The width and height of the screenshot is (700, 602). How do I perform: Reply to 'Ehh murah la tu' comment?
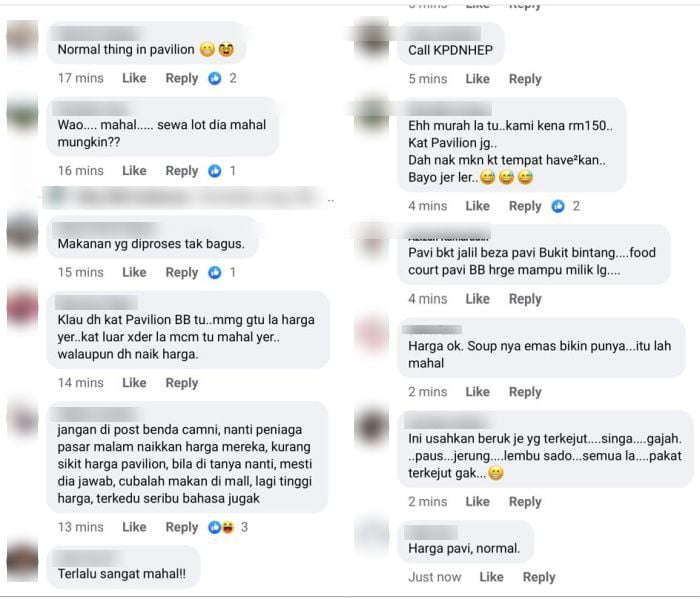click(x=525, y=206)
